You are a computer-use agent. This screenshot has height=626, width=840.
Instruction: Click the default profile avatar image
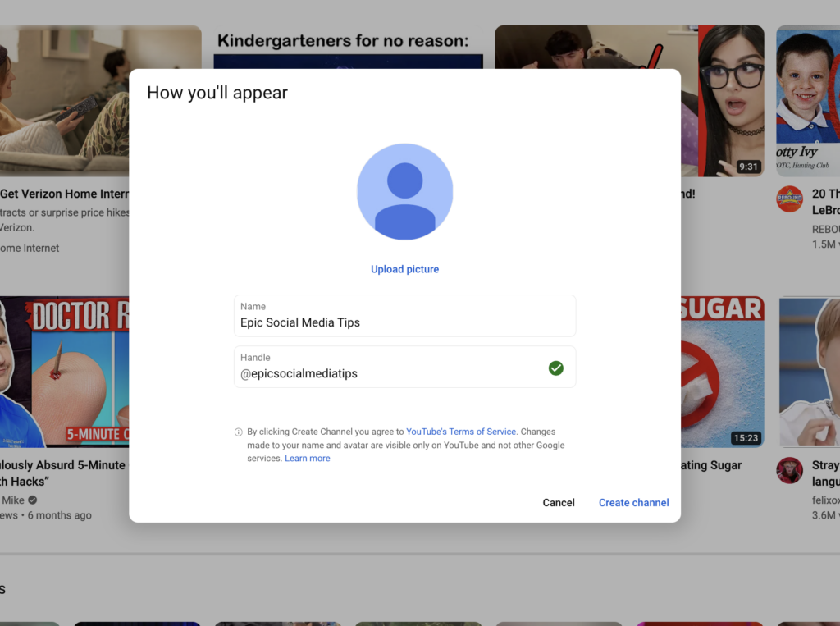coord(404,192)
